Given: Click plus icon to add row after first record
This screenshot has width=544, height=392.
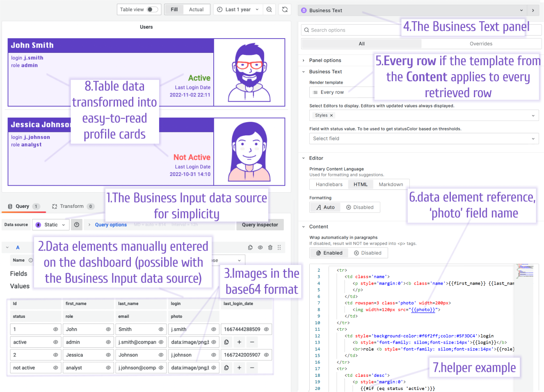Looking at the screenshot, I should click(x=239, y=342).
